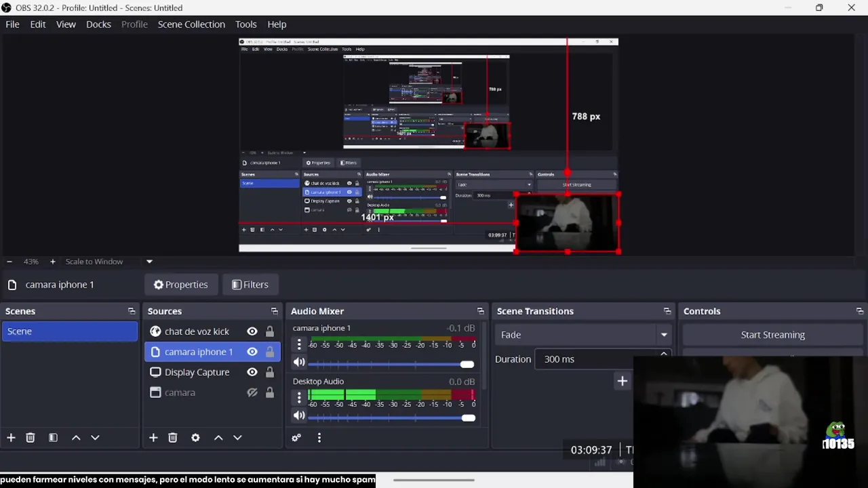Move source up arrow in Sources panel
The image size is (868, 488).
point(218,438)
